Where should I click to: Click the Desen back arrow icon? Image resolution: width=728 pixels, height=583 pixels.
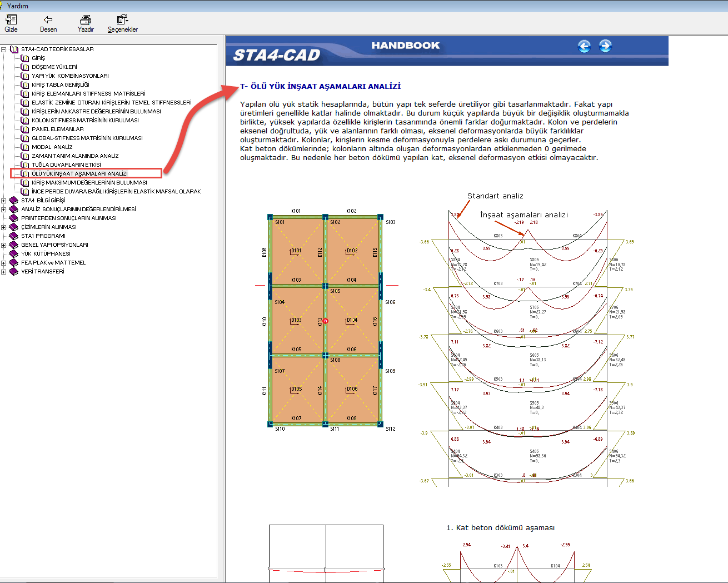(48, 19)
